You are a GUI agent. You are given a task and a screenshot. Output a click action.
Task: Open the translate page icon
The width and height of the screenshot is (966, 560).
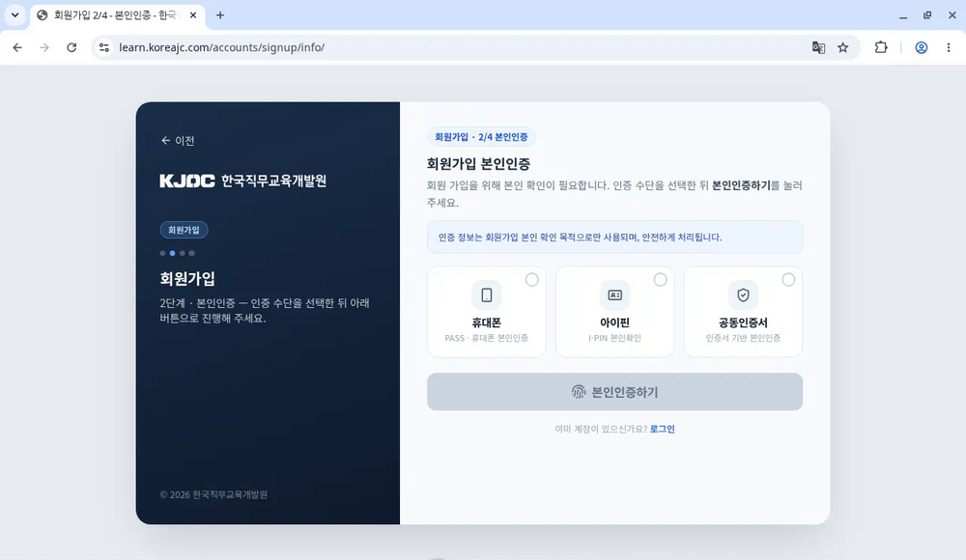click(818, 47)
